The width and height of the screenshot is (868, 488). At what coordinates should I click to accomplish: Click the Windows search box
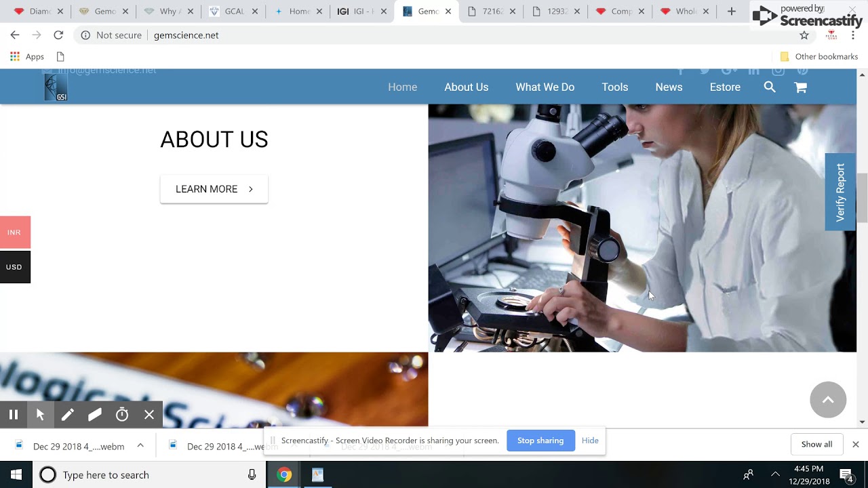coord(149,475)
